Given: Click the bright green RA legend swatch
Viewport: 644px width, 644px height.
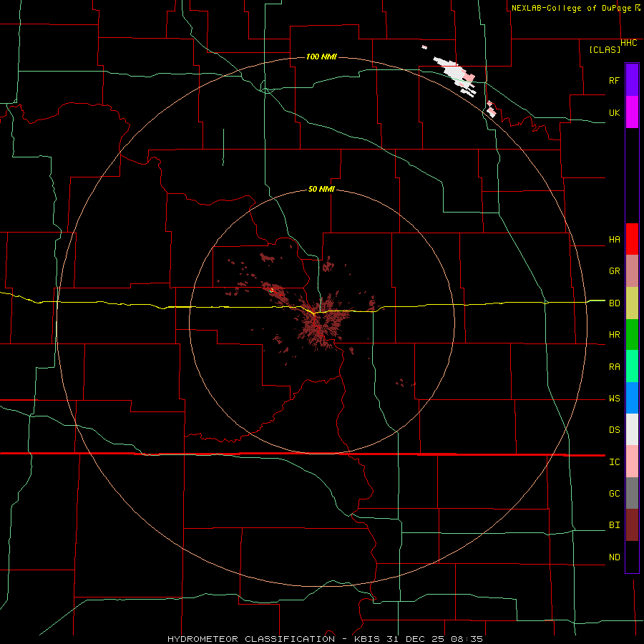Looking at the screenshot, I should (x=632, y=366).
